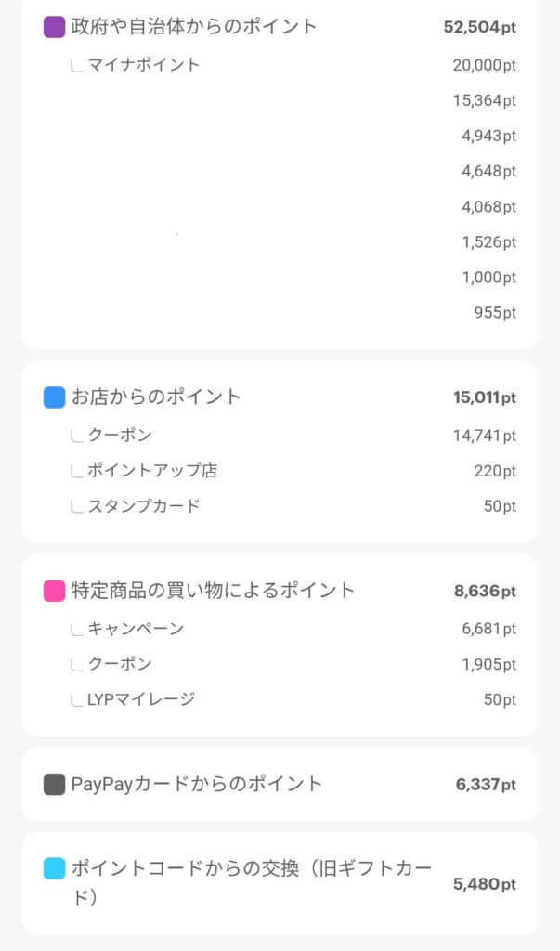Click the cyan ポイントコード exchange swatch
Screen dimensions: 560x951
click(54, 869)
